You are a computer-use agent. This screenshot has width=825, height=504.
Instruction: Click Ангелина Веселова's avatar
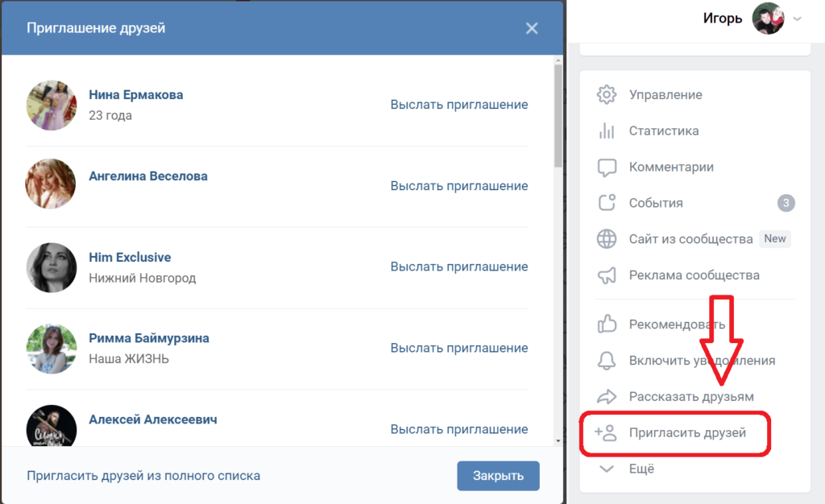coord(51,184)
